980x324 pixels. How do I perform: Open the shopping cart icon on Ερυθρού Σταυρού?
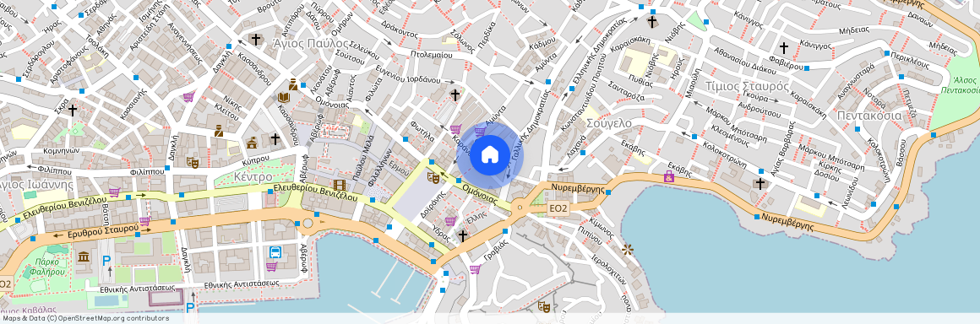[144, 221]
